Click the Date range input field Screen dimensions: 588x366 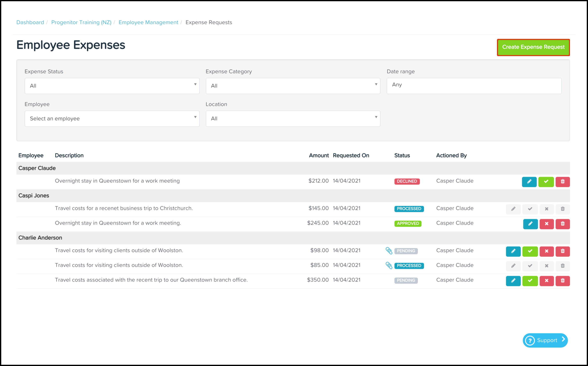pyautogui.click(x=474, y=86)
